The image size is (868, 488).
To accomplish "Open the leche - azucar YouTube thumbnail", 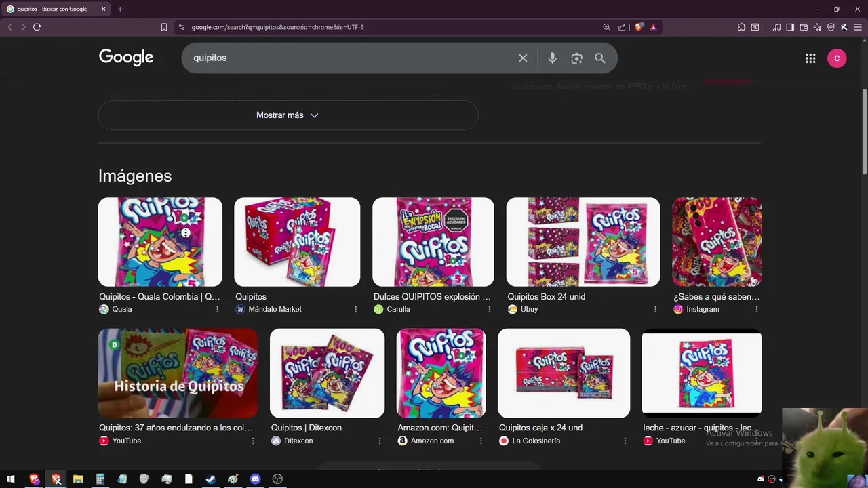I will (702, 373).
